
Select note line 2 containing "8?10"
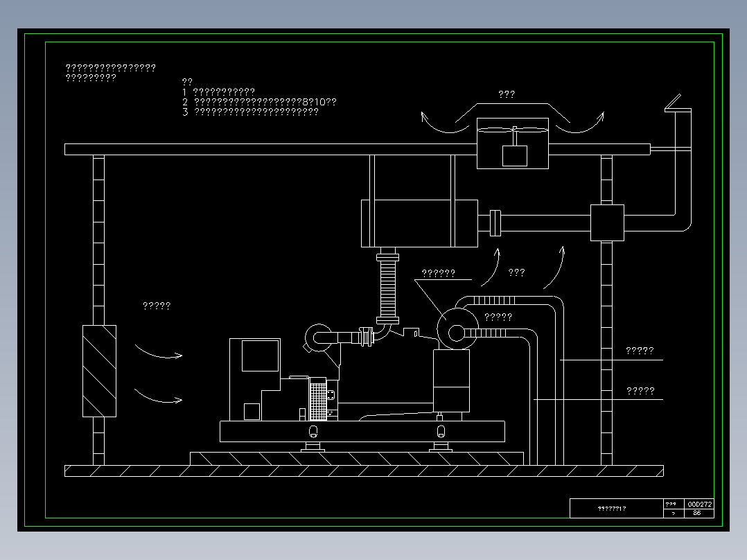pyautogui.click(x=259, y=102)
